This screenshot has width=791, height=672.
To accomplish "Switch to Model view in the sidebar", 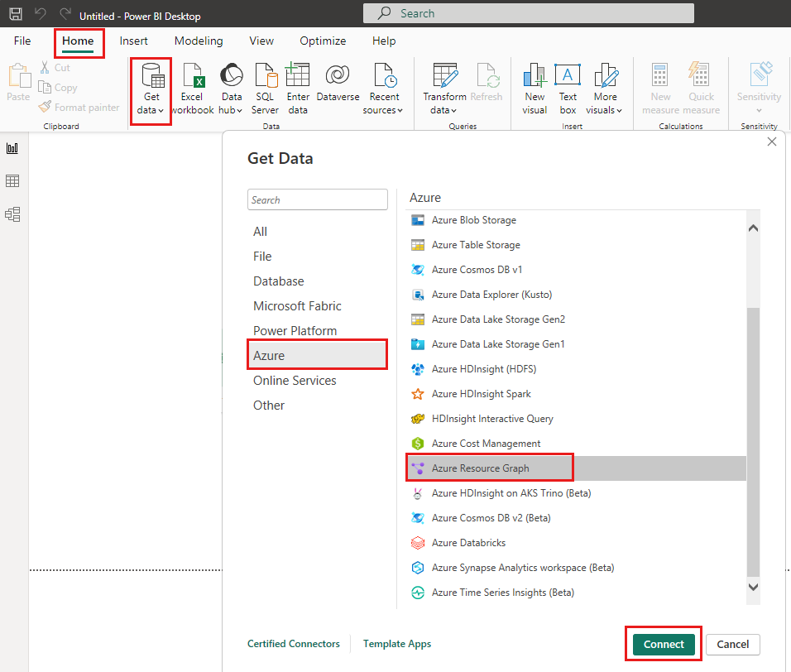I will click(x=12, y=214).
